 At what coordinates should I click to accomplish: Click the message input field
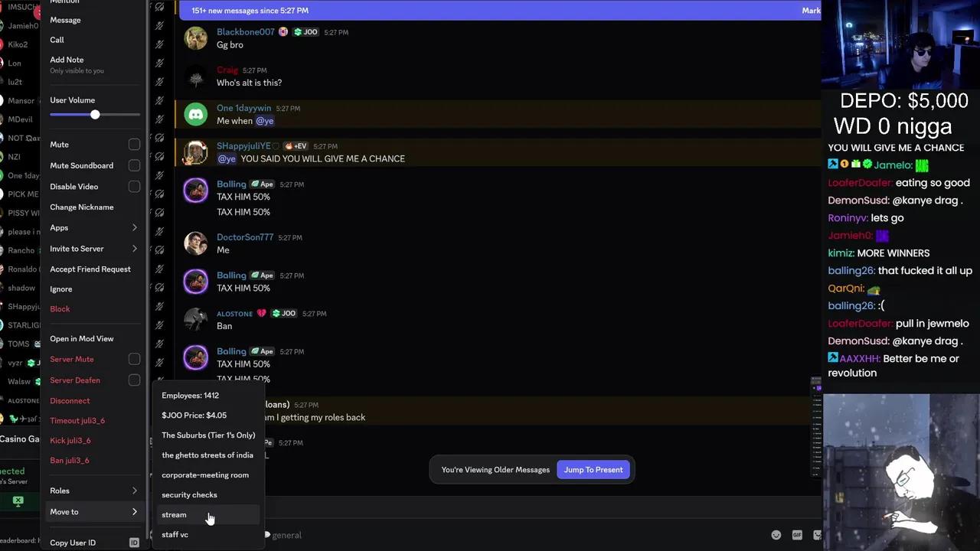pos(498,535)
